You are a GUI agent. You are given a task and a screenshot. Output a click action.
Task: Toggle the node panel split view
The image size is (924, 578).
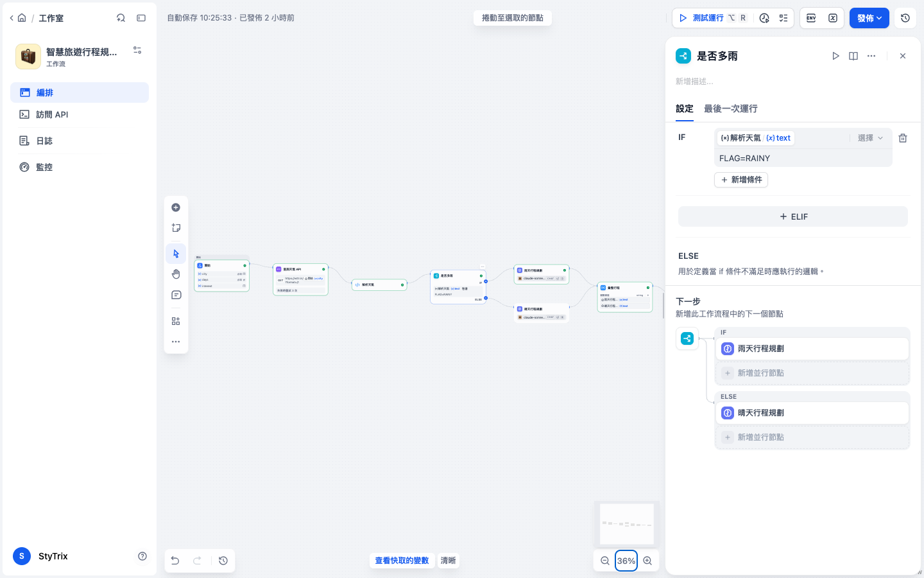tap(853, 56)
